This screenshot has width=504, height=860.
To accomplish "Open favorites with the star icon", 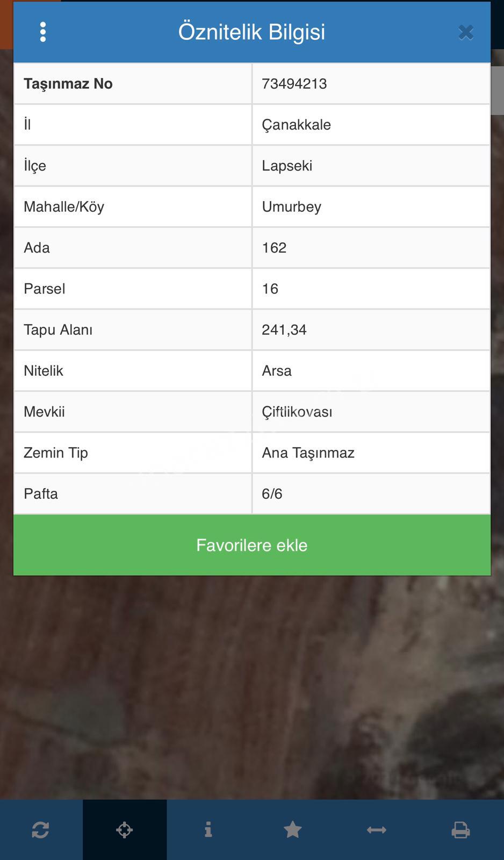I will point(292,830).
